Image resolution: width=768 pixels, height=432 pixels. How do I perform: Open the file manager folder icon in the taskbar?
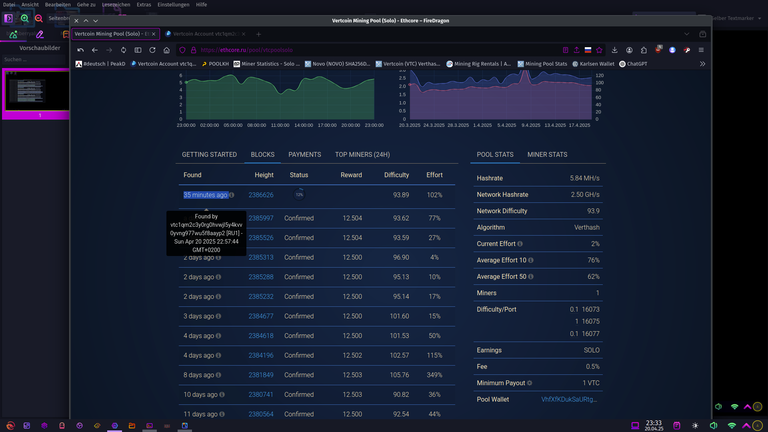[x=132, y=426]
